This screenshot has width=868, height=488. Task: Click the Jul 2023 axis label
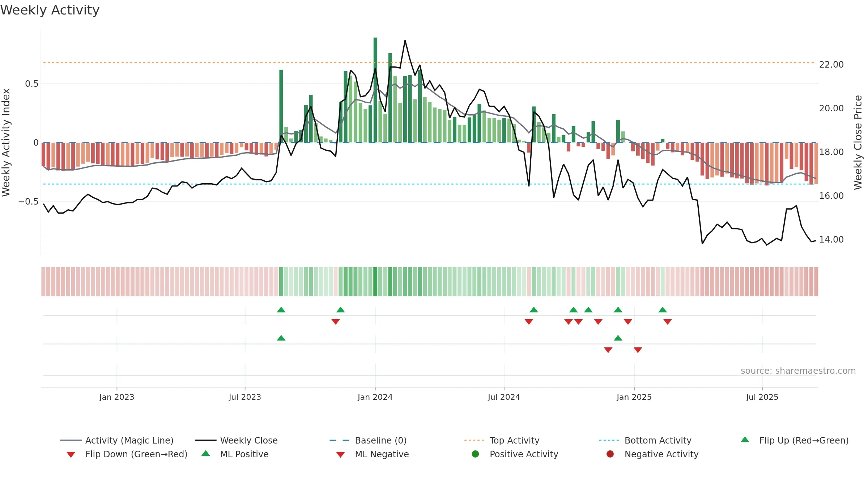[245, 397]
